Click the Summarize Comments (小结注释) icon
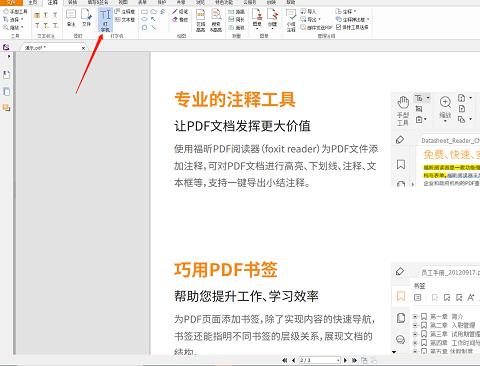The height and width of the screenshot is (366, 480). (291, 20)
